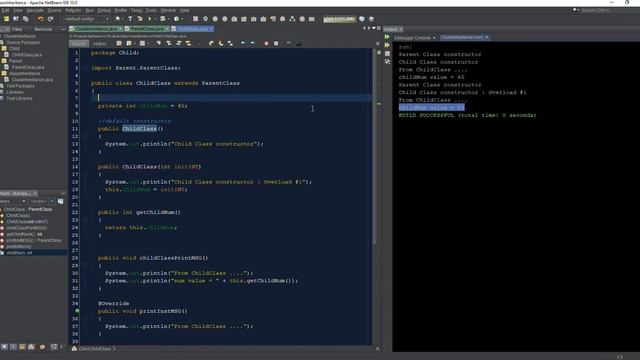Select the childNum field in the Navigator
The image size is (640, 360).
[x=19, y=253]
